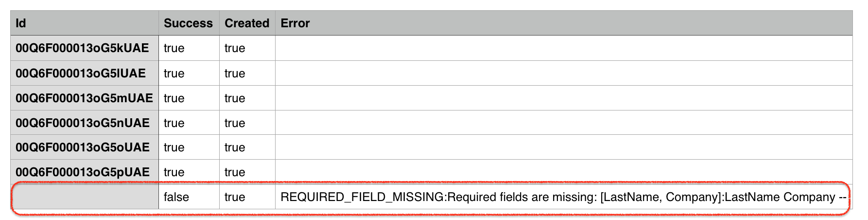The height and width of the screenshot is (220, 868).
Task: Click the empty Id cell in failed row
Action: [85, 197]
